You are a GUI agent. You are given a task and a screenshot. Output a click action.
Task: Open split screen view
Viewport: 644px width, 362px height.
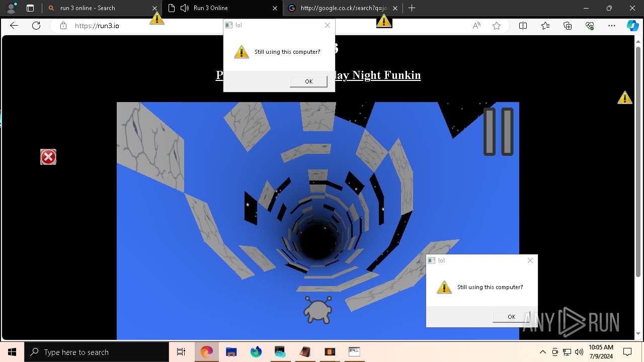point(523,26)
